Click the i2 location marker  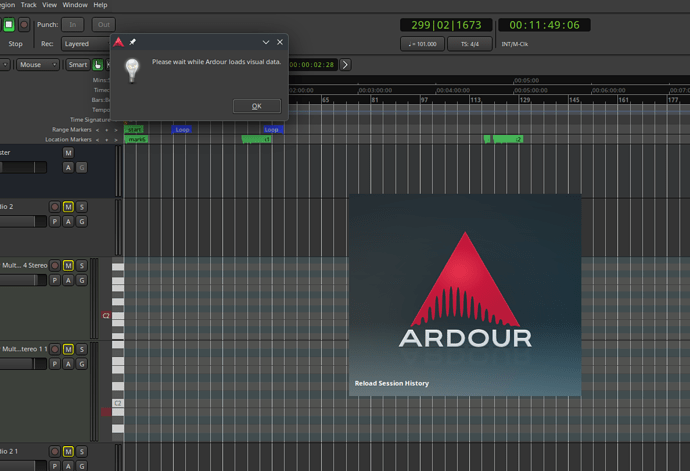[x=508, y=139]
